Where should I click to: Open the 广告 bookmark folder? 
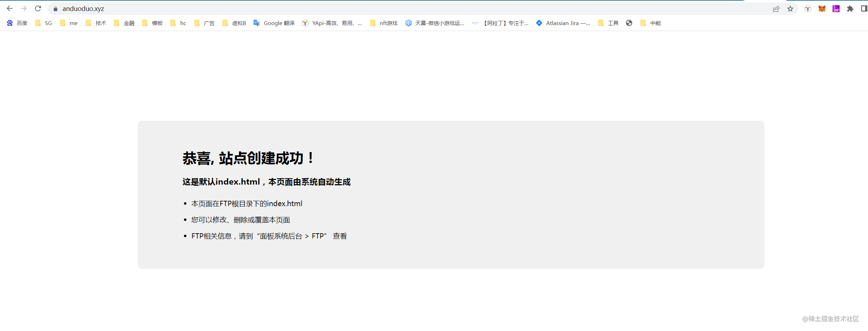pos(204,23)
